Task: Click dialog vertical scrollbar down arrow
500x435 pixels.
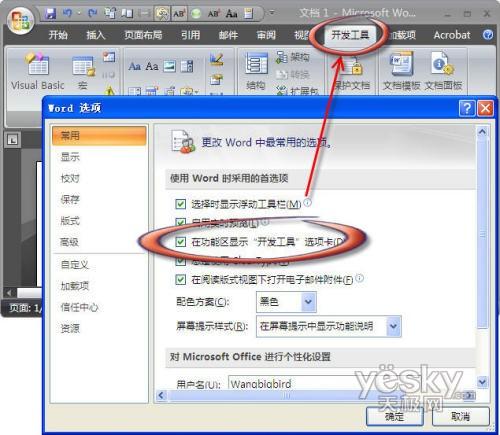Action: point(482,381)
